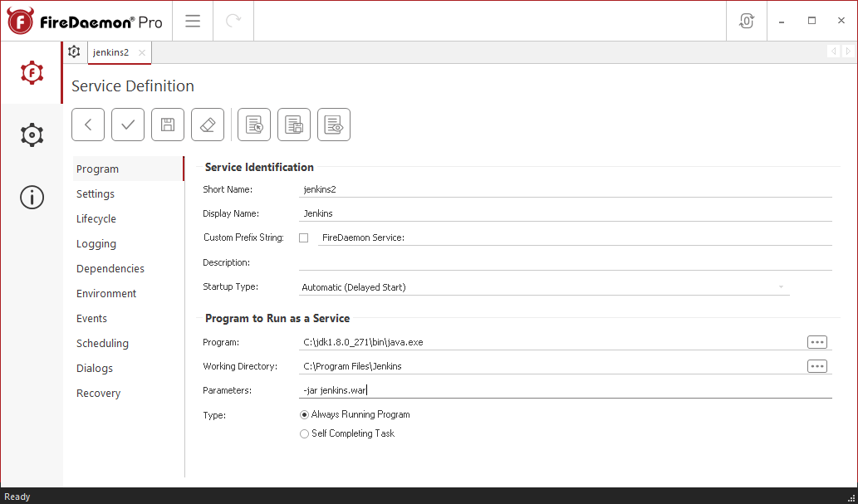858x504 pixels.
Task: Open the hamburger main menu
Action: point(193,21)
